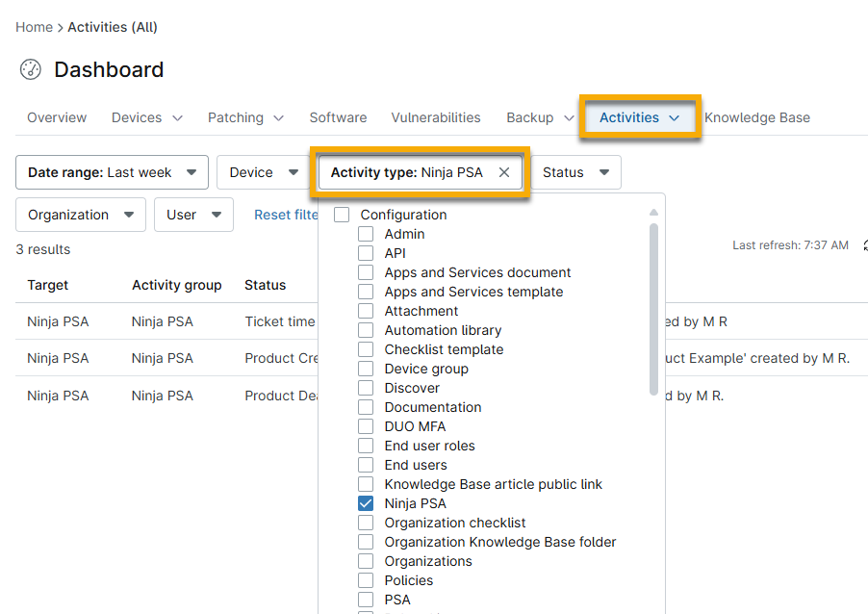Tick the Automation library checkbox
The width and height of the screenshot is (868, 614).
366,330
